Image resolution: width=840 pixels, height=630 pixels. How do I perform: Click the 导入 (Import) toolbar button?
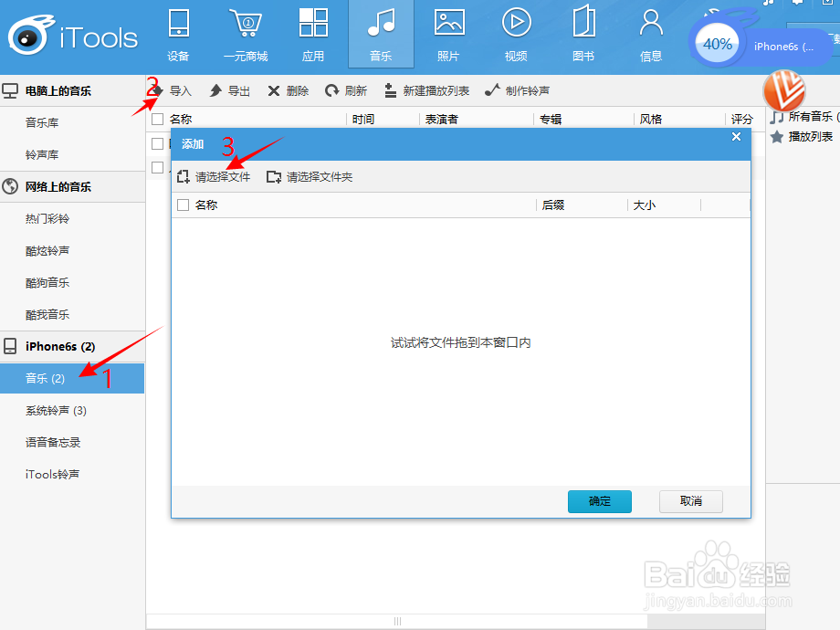pyautogui.click(x=171, y=90)
